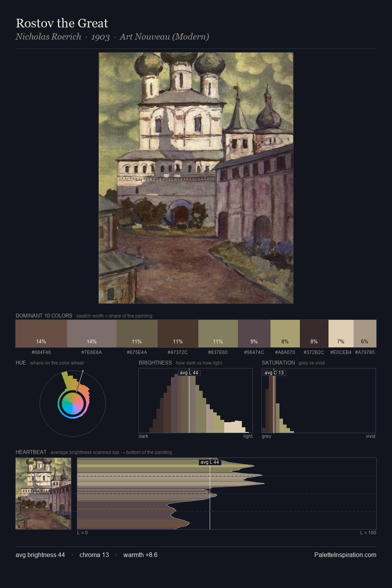Click the title Rostov the Great
Screen dimensions: 392x588
tap(62, 24)
